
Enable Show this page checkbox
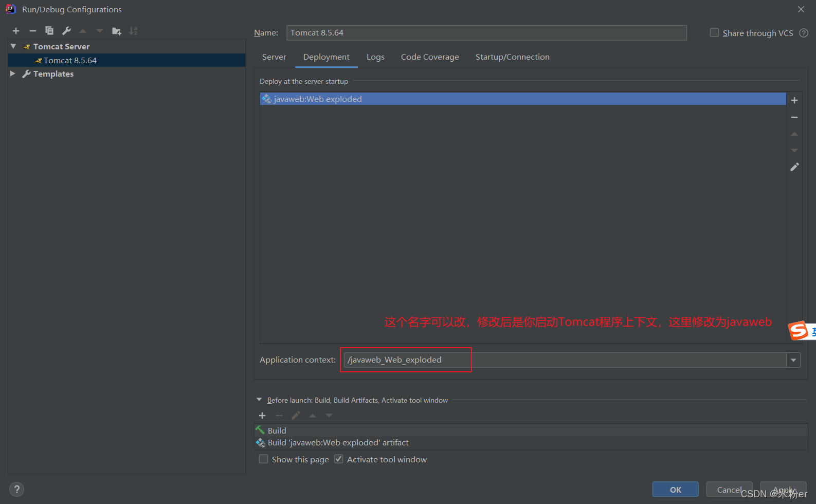tap(263, 459)
